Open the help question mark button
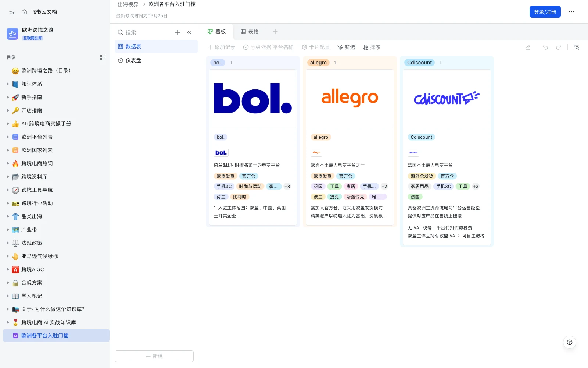The width and height of the screenshot is (588, 368). coord(570,342)
